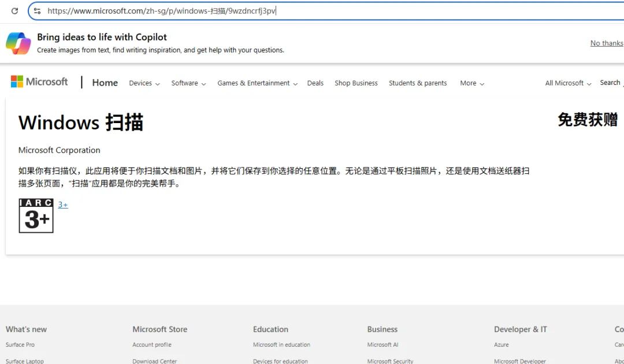Screen dimensions: 624x364
Task: Click the What's new footer heading
Action: 26,329
